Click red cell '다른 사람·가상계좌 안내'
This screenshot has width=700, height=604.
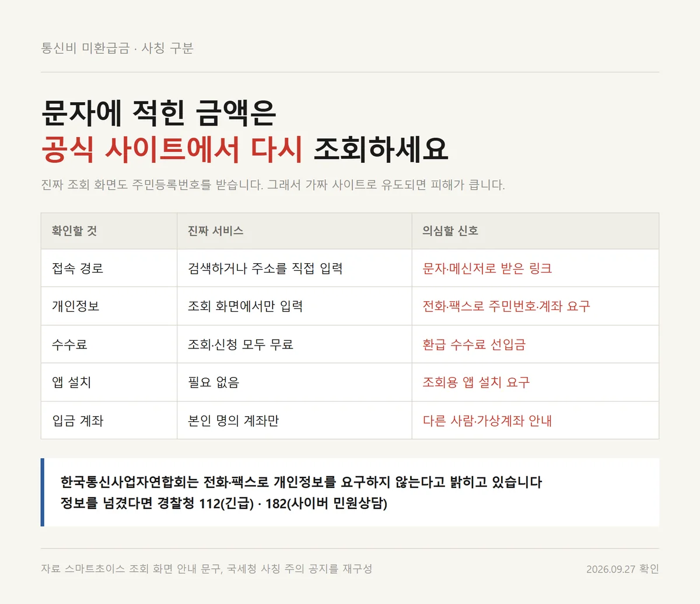tap(487, 421)
